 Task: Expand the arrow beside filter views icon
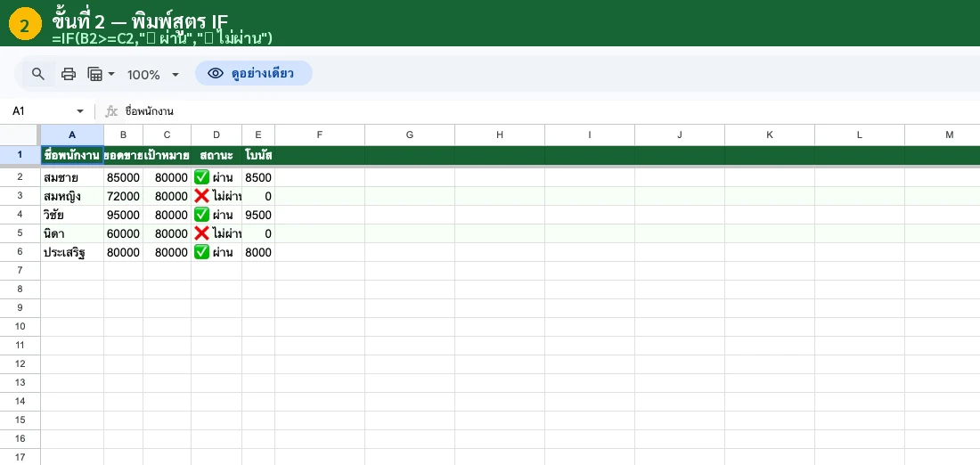(x=111, y=75)
